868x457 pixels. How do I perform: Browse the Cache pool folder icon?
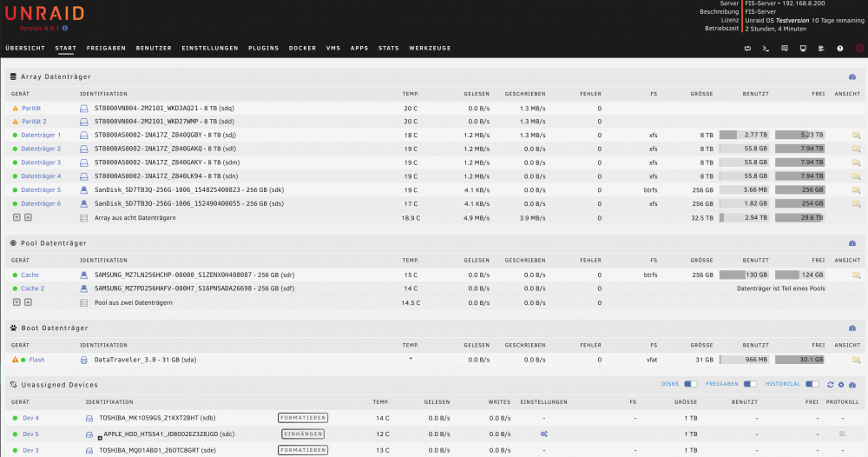[857, 275]
